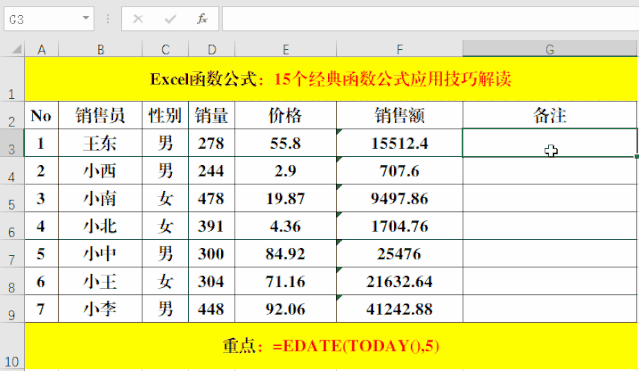Click the Select All corner triangle

click(x=16, y=49)
